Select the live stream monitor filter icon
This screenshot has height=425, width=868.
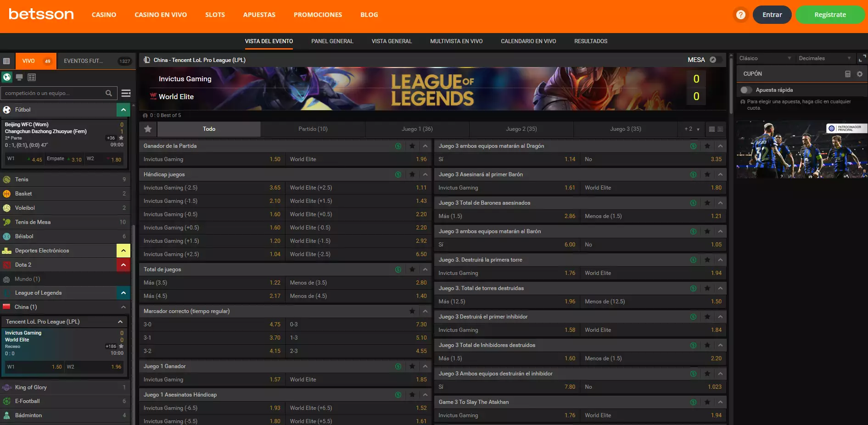point(19,77)
